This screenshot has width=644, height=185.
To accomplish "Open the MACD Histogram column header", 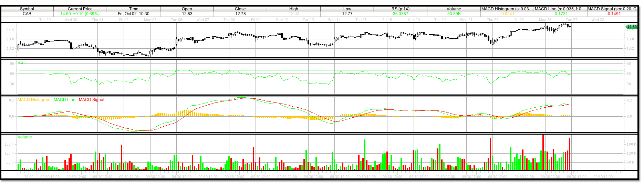I will (507, 9).
